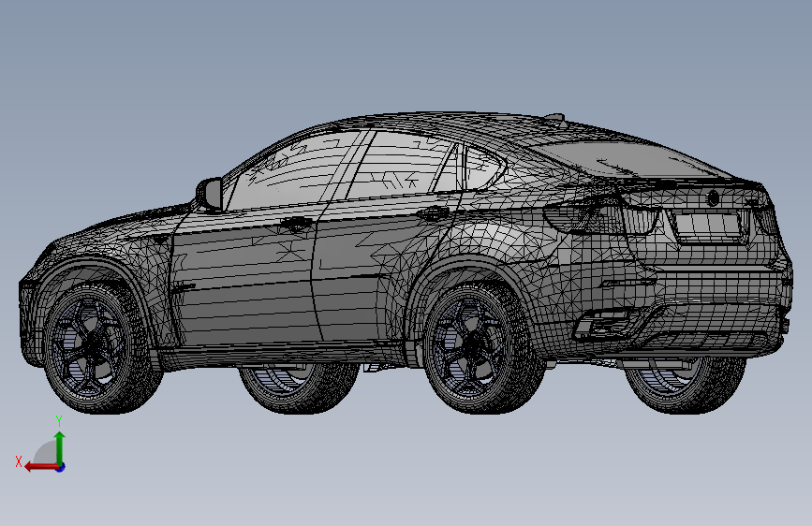This screenshot has height=526, width=812.
Task: Select the round rear emblem on the trunk
Action: 714,197
